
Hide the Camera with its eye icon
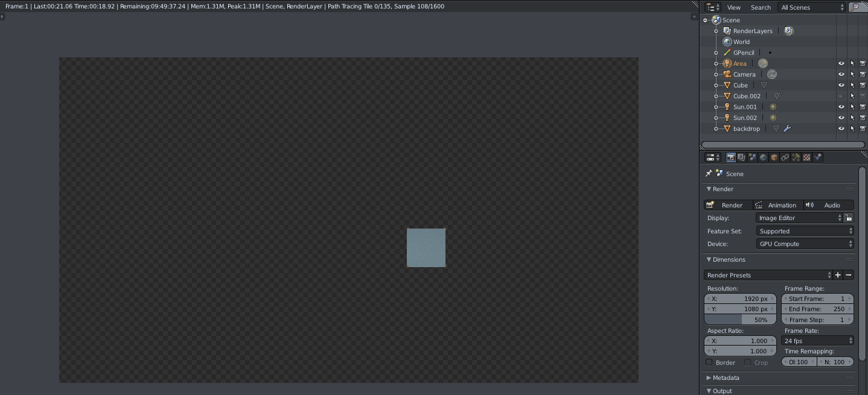coord(841,74)
